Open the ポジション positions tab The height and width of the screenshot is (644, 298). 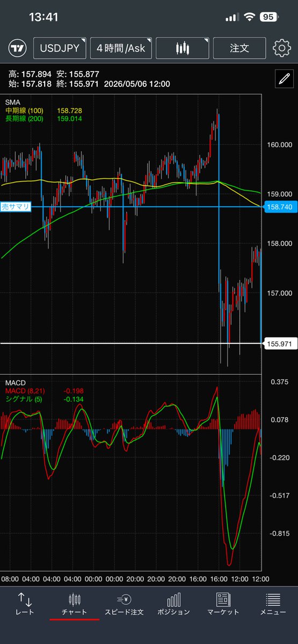(x=173, y=604)
